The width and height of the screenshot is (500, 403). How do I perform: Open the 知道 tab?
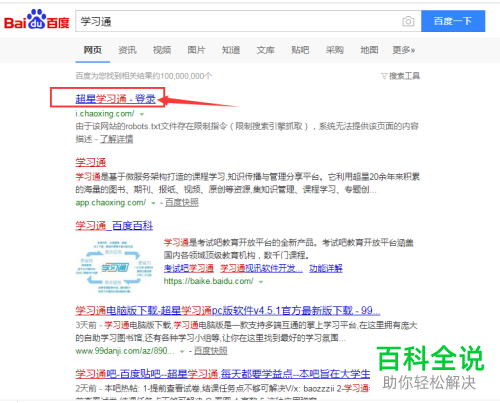click(231, 50)
